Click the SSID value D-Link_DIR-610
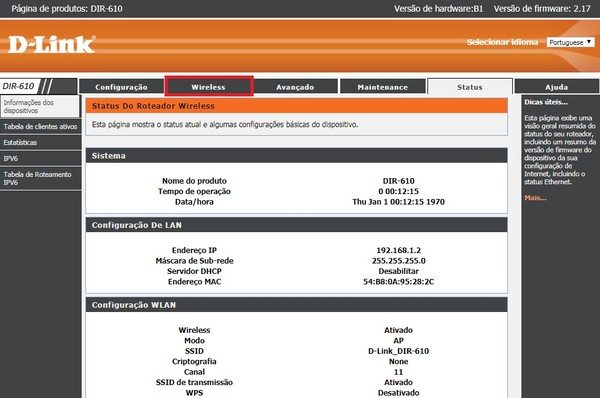 (x=398, y=351)
